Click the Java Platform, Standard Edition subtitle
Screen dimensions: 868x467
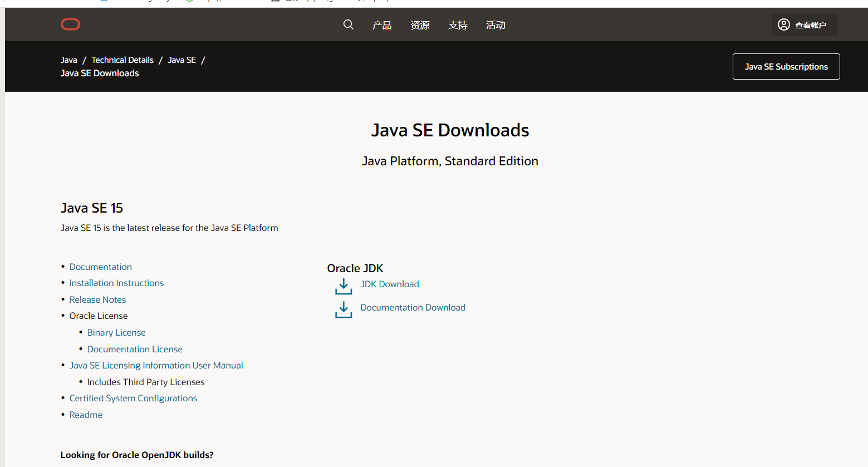(450, 161)
